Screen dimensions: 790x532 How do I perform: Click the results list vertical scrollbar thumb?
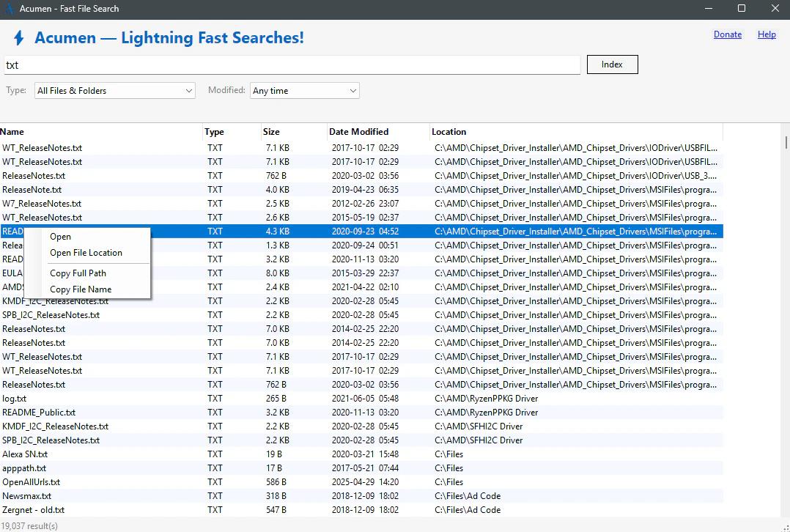coord(786,142)
